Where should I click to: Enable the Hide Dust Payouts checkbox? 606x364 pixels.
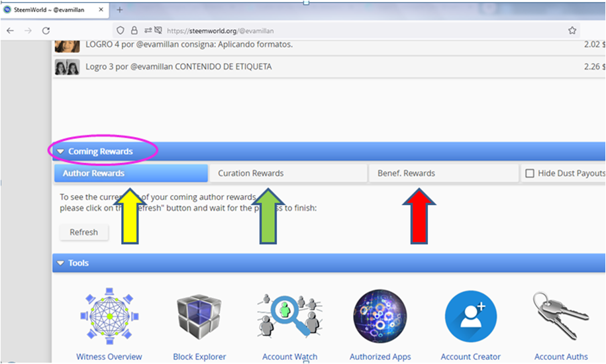(x=530, y=173)
